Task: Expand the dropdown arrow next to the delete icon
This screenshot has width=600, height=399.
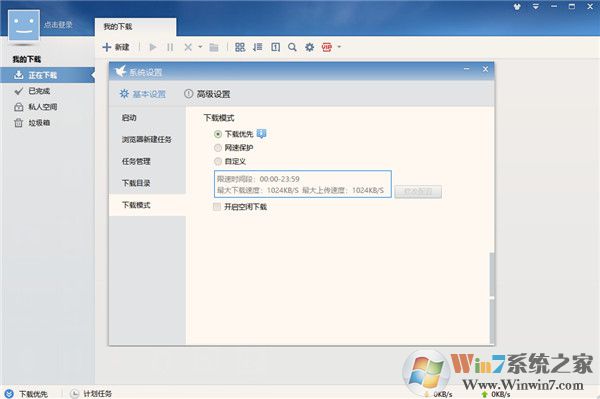Action: 200,47
